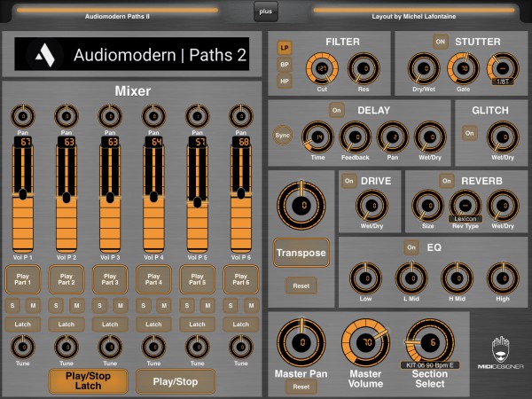The height and width of the screenshot is (399, 532).
Task: Click the Delay Pan knob
Action: coord(393,137)
